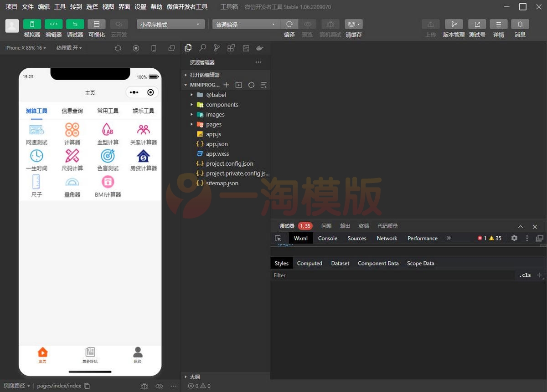Open the source control branch icon
The width and height of the screenshot is (547, 392).
coord(217,48)
